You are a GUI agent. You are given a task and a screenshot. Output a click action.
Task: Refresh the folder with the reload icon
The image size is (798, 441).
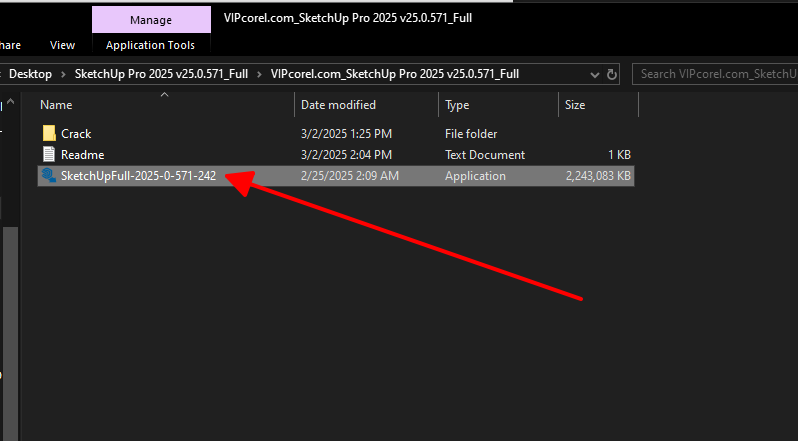click(612, 75)
